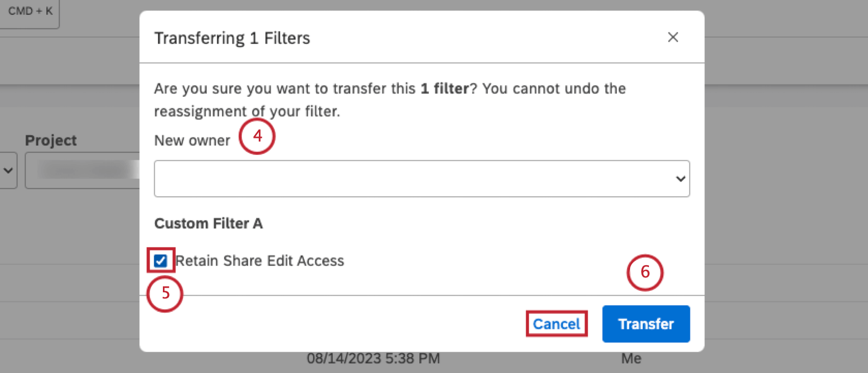Viewport: 868px width, 373px height.
Task: Click the Transfer button
Action: [645, 323]
